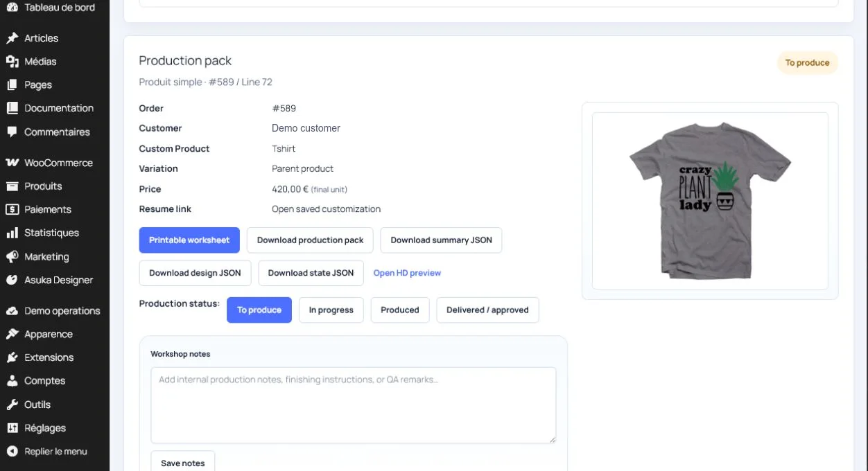The width and height of the screenshot is (868, 471).
Task: Click the Réglages sliders icon
Action: coord(12,428)
